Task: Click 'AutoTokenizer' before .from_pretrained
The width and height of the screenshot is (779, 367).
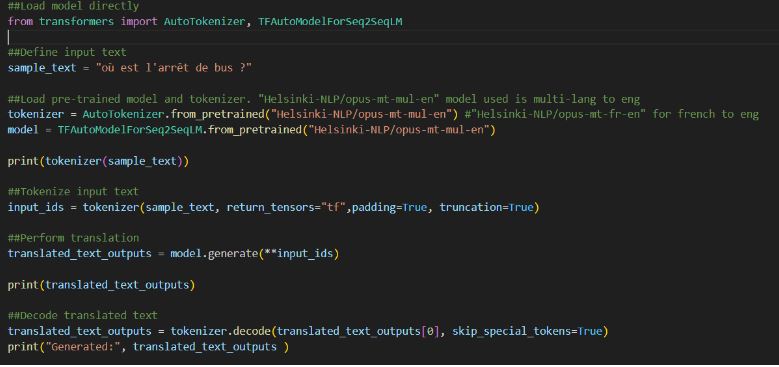Action: (123, 114)
